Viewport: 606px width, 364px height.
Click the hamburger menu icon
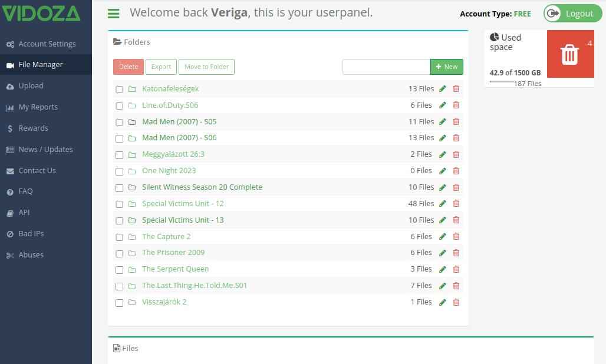pyautogui.click(x=113, y=14)
